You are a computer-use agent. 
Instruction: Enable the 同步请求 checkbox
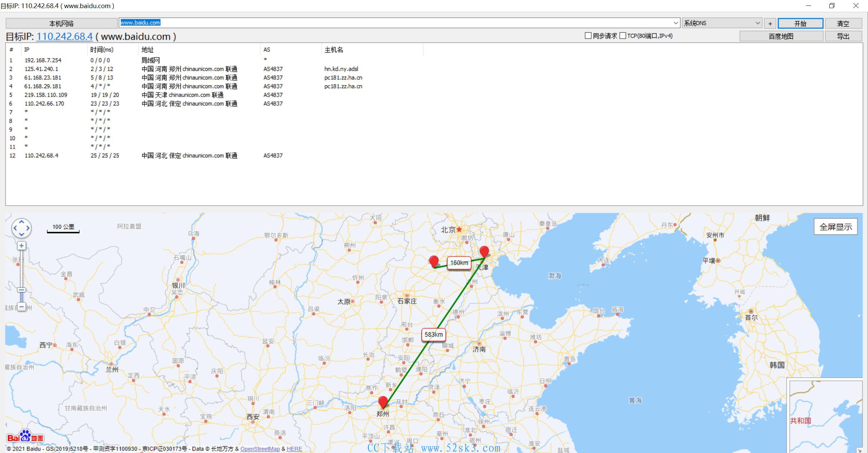588,36
